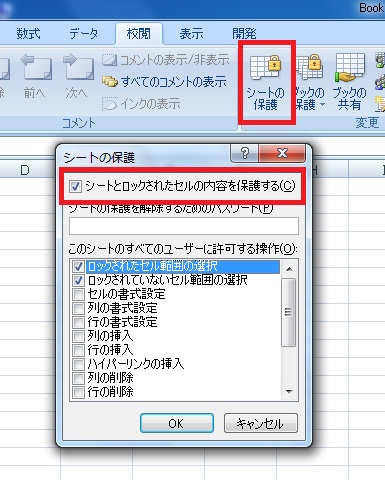Click the 次へ next comment icon
Viewport: 385px width, 480px height.
(78, 68)
